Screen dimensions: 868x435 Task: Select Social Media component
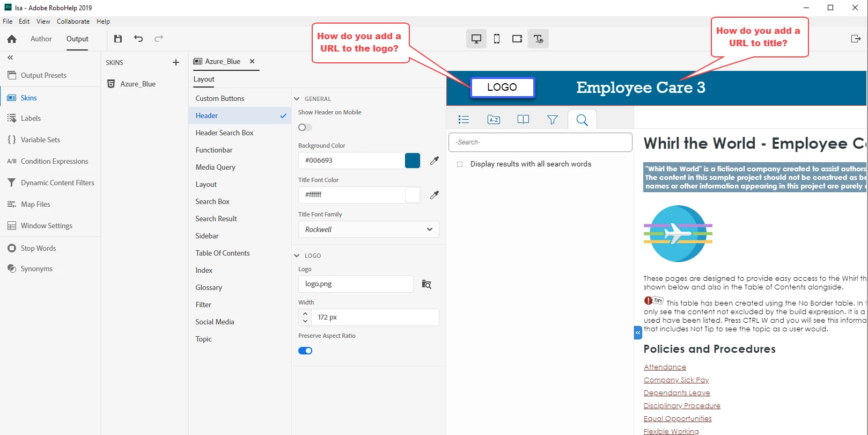coord(215,322)
